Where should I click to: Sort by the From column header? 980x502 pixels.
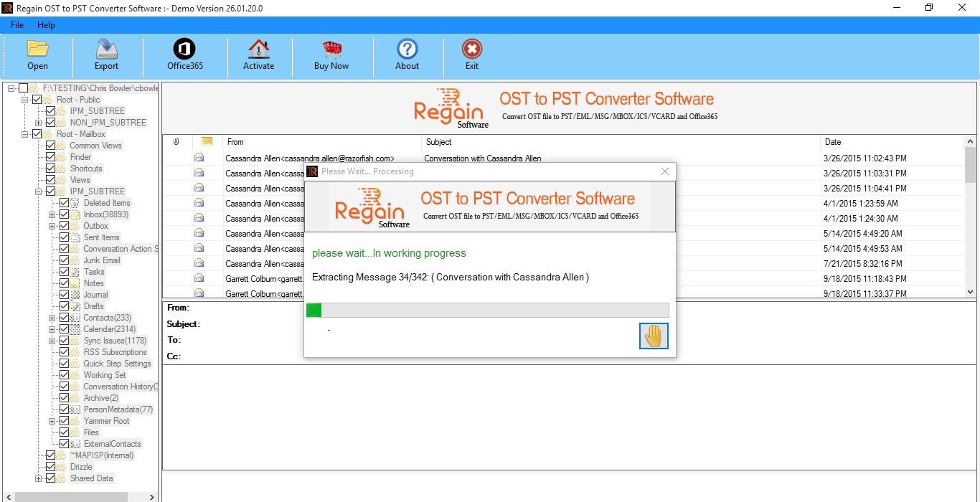[x=322, y=142]
